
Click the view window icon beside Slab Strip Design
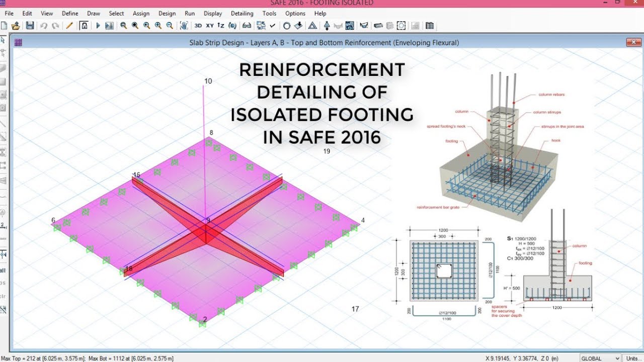pos(19,43)
